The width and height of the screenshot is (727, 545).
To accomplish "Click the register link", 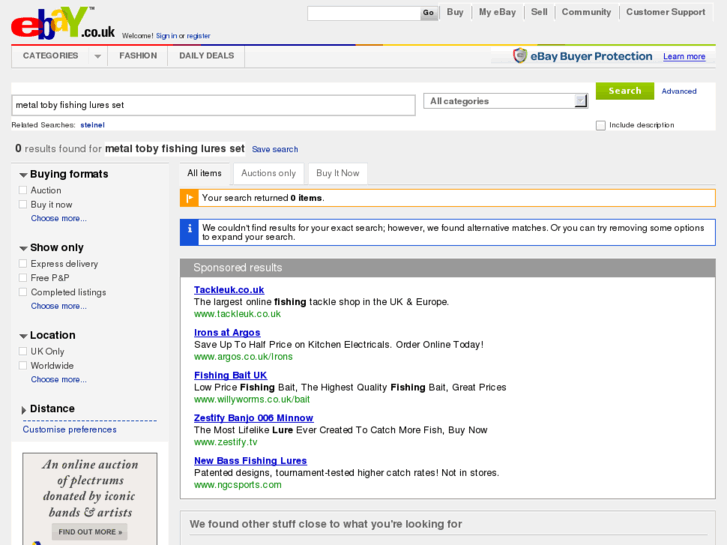I will click(x=198, y=36).
